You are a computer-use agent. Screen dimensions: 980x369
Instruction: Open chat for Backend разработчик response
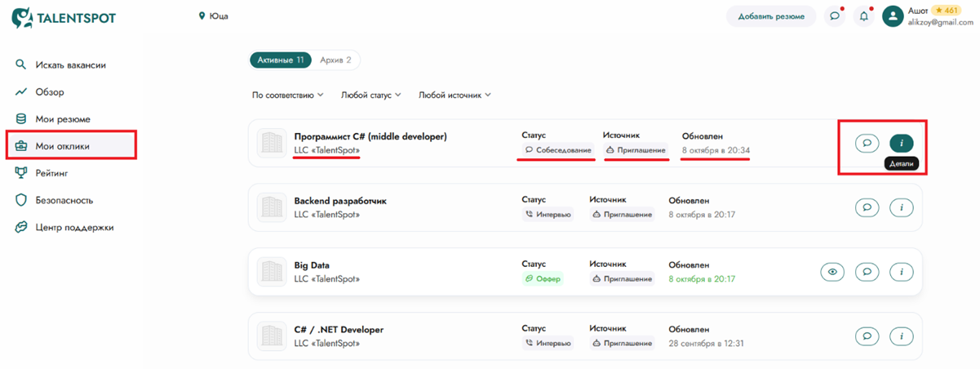867,207
